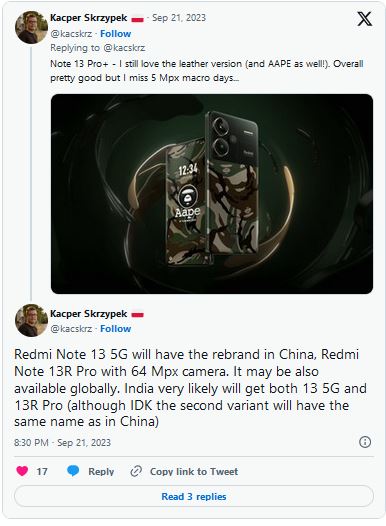Like the tweet with the heart icon
386x526 pixels.
(x=22, y=471)
